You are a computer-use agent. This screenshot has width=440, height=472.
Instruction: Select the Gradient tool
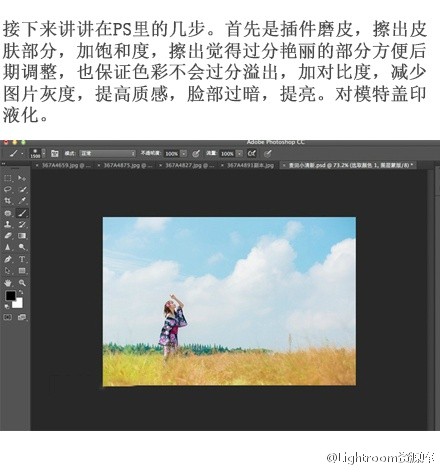[x=22, y=236]
